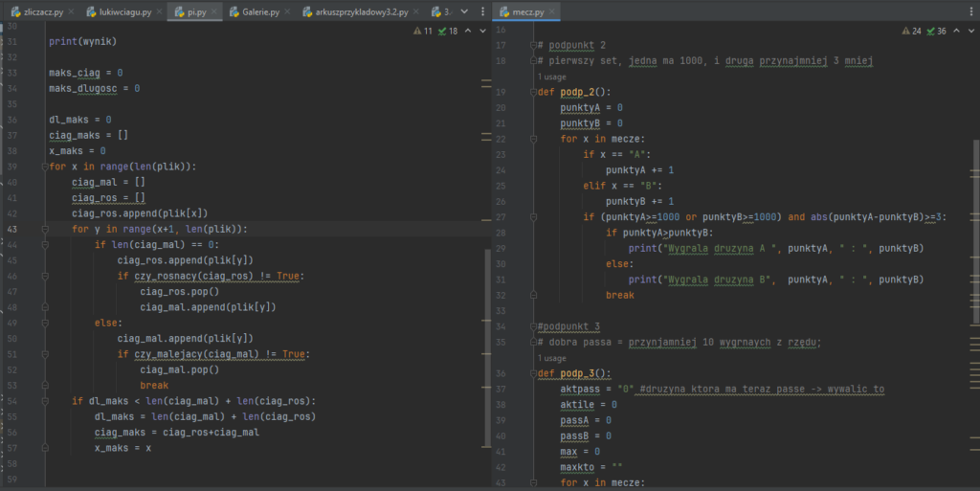This screenshot has height=491, width=980.
Task: Collapse the 'for x in range' loop
Action: 44,167
